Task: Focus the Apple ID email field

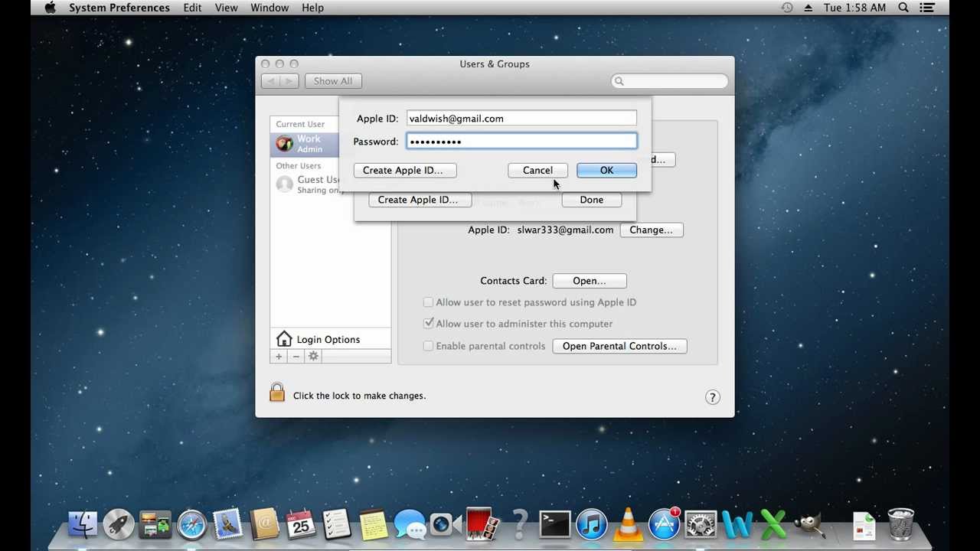Action: pyautogui.click(x=521, y=119)
